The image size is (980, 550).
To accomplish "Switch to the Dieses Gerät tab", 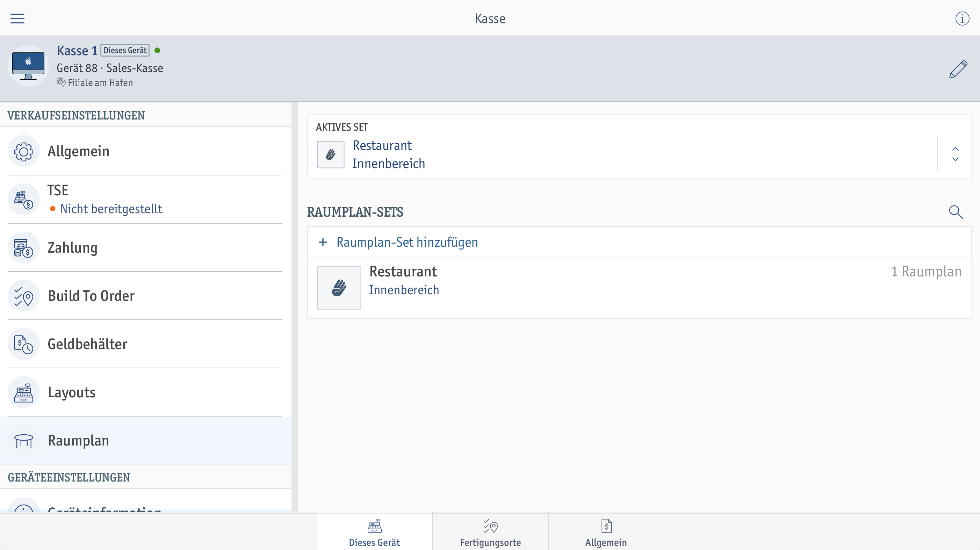I will pyautogui.click(x=374, y=532).
